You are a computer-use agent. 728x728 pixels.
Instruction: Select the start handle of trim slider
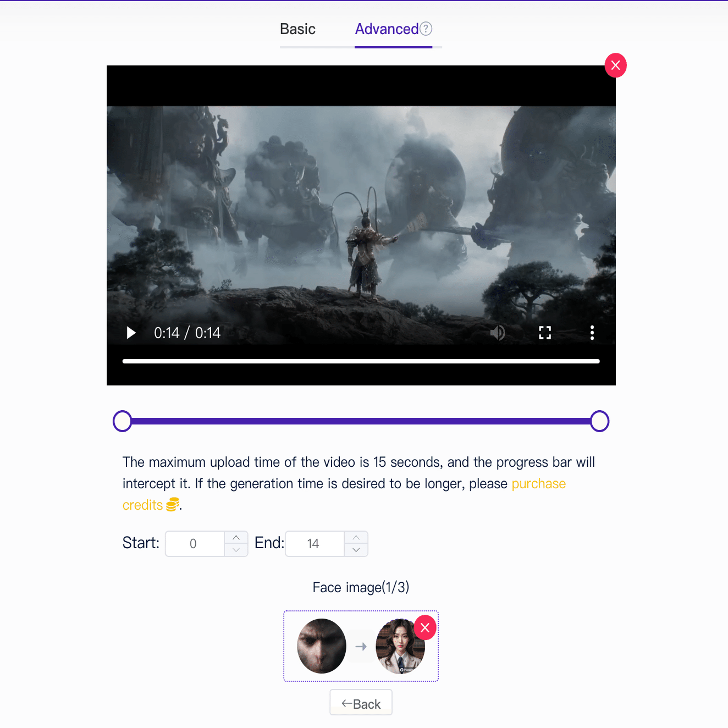(x=122, y=421)
